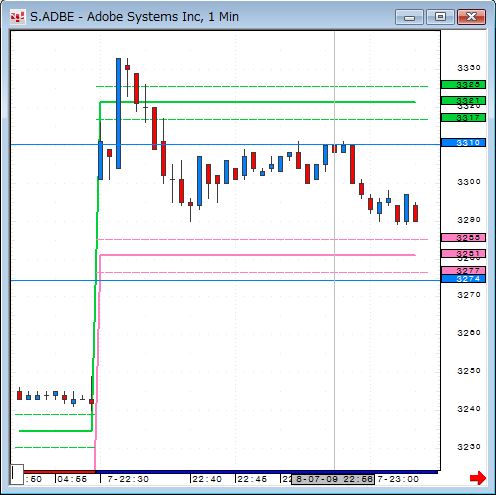Select the pink 3277 price marker
The image size is (496, 495).
tap(463, 270)
